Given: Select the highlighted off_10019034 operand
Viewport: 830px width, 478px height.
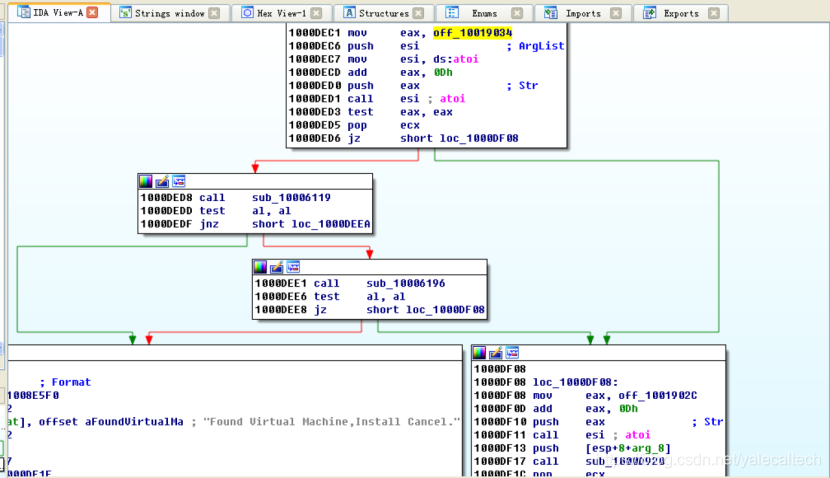Looking at the screenshot, I should [473, 33].
